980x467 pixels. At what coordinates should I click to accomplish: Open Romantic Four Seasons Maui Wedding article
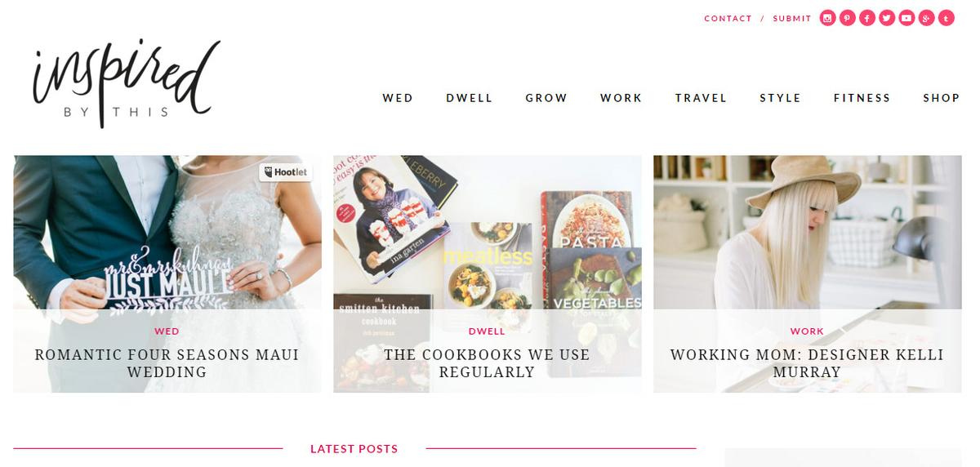coord(167,363)
